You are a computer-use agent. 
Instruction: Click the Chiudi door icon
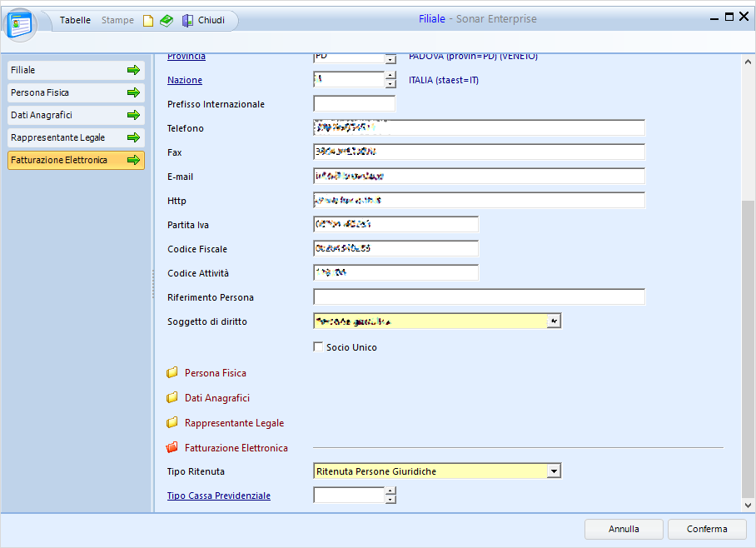(x=188, y=21)
